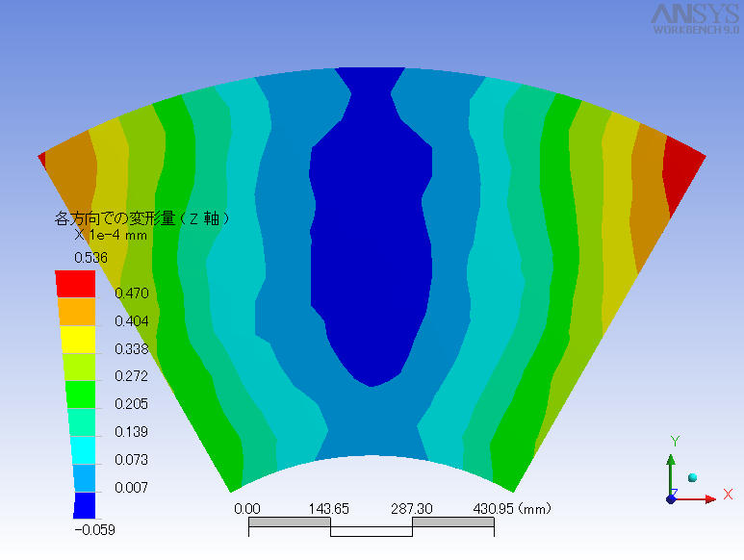Click the blue Z axis origin of the triad
This screenshot has width=744, height=560.
click(671, 498)
